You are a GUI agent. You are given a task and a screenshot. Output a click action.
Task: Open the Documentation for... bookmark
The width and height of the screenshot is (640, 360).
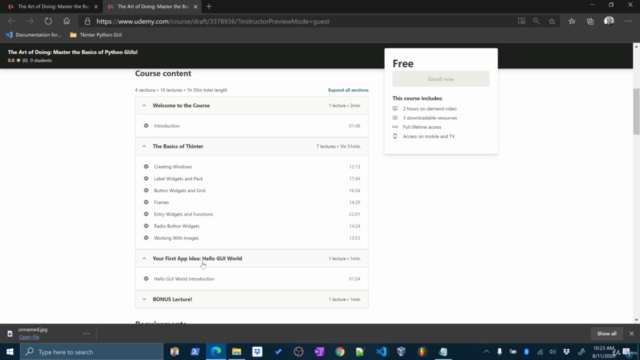coord(33,35)
